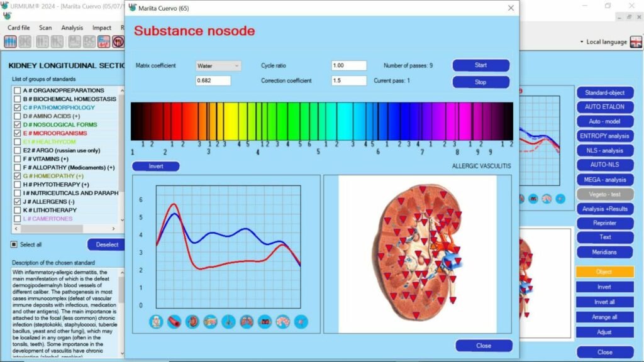
Task: Enable the Select all checkbox
Action: point(14,244)
